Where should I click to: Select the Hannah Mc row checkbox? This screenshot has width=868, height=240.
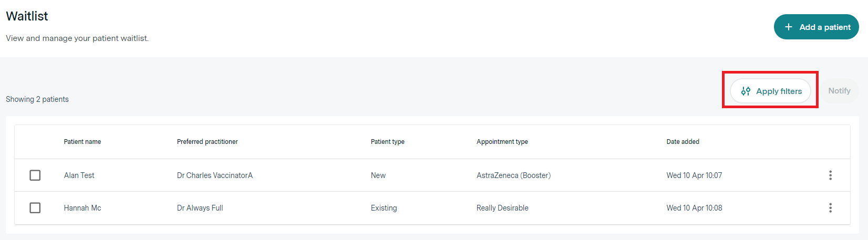tap(35, 208)
